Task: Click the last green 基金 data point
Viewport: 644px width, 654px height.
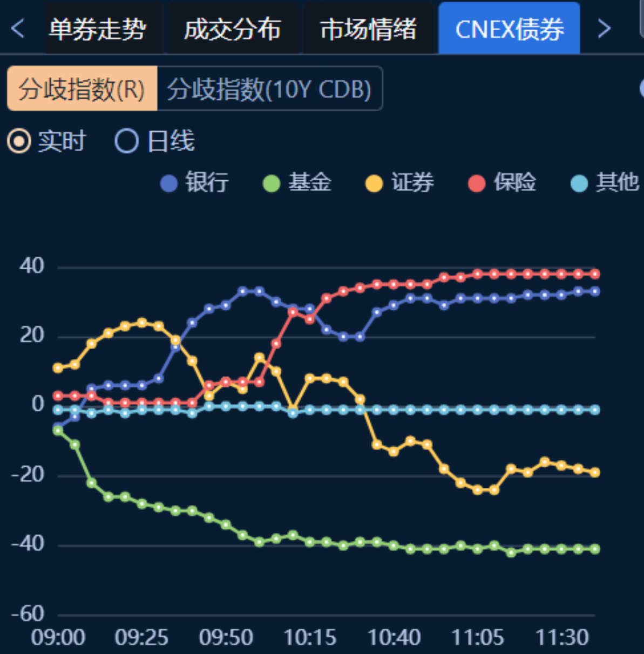Action: 595,549
